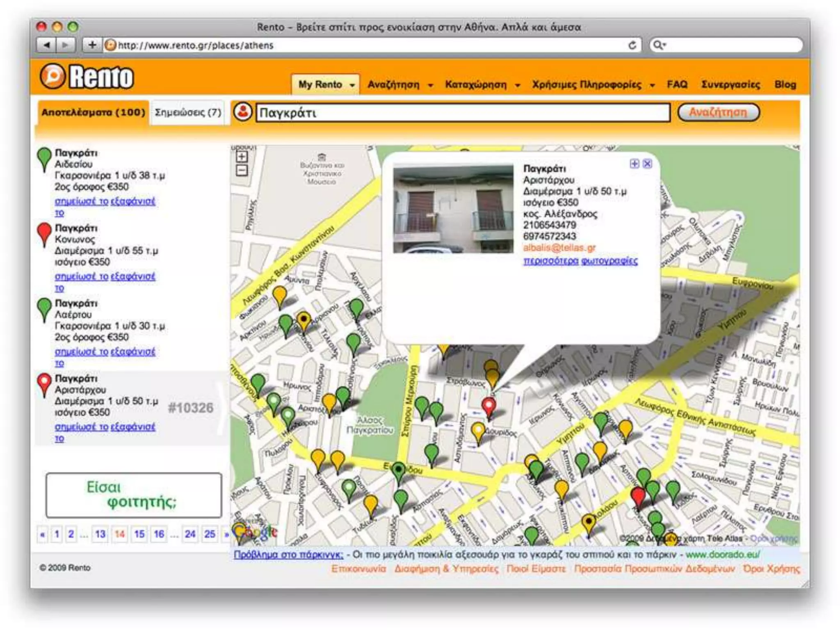Select the Αποτελέσματα (100) tab

tap(93, 112)
